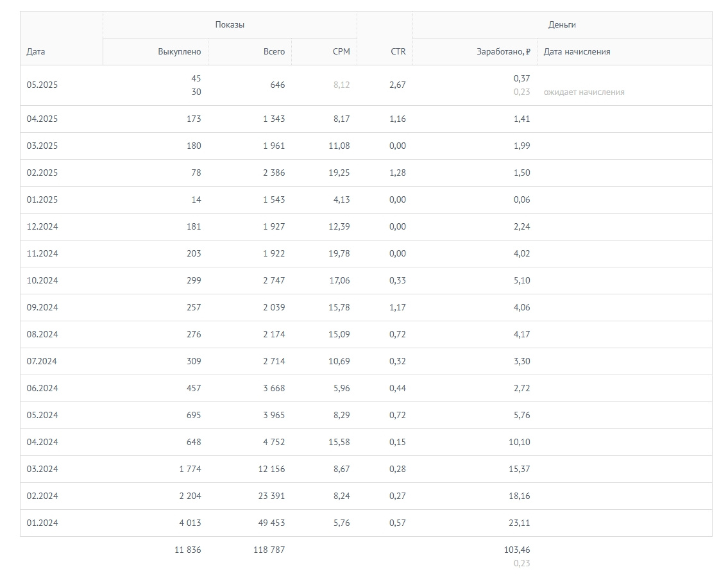
Task: Click the "Дата" column header
Action: click(x=36, y=52)
